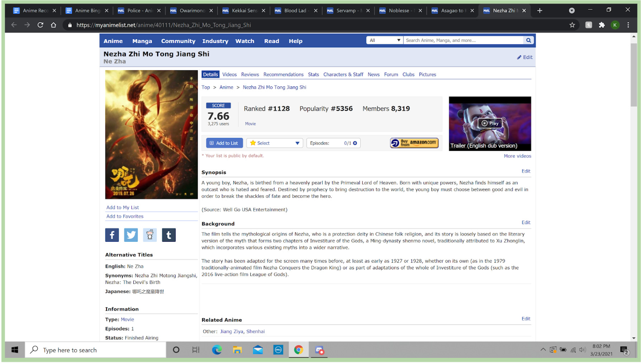This screenshot has height=364, width=641.
Task: Open Microsoft Edge from taskbar
Action: click(x=217, y=350)
